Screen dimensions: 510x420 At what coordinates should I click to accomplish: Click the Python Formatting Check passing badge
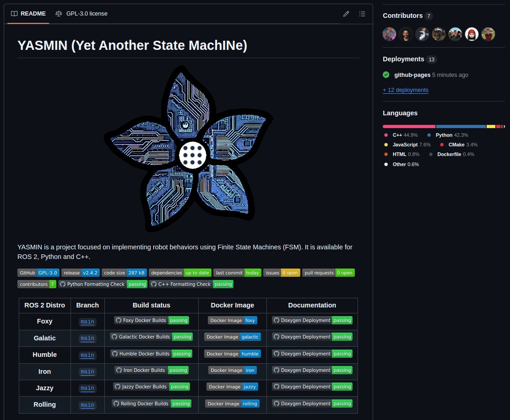(103, 284)
